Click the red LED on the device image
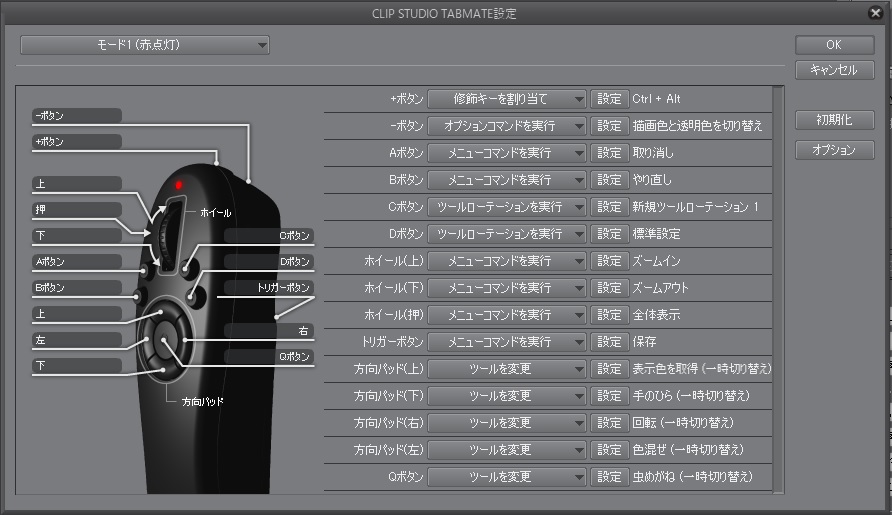The width and height of the screenshot is (892, 515). tap(179, 185)
